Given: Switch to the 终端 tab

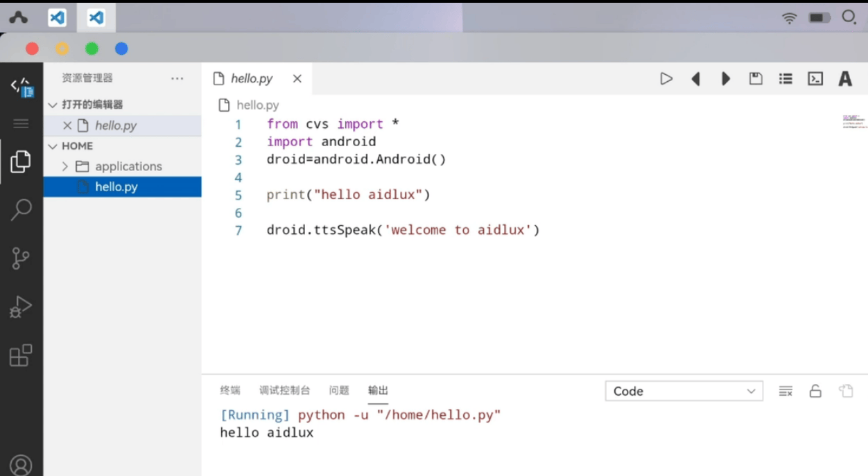Looking at the screenshot, I should pyautogui.click(x=230, y=391).
